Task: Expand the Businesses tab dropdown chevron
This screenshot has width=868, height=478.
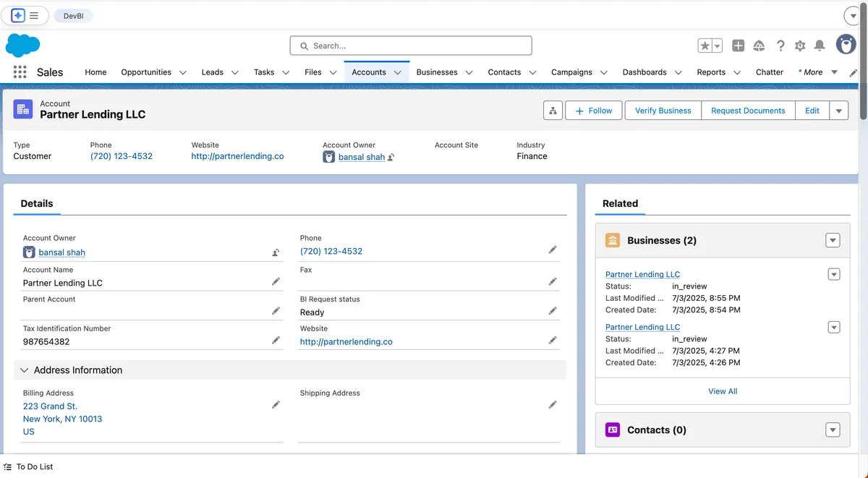Action: click(x=469, y=72)
